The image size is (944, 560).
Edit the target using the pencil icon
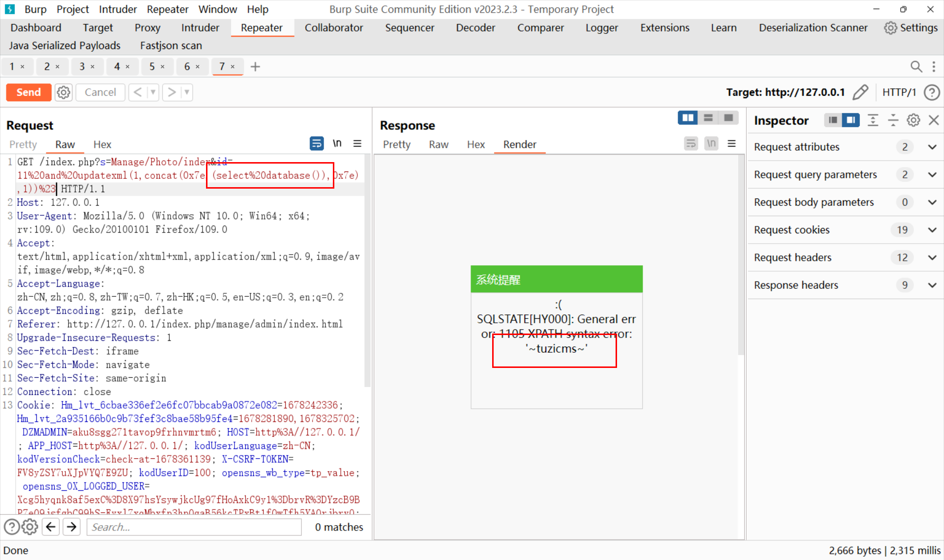pyautogui.click(x=861, y=92)
